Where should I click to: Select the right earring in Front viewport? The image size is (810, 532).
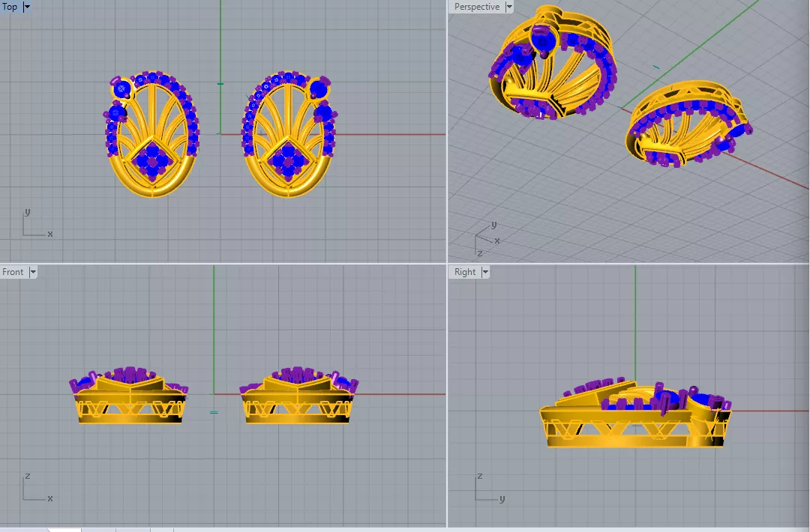tap(298, 396)
